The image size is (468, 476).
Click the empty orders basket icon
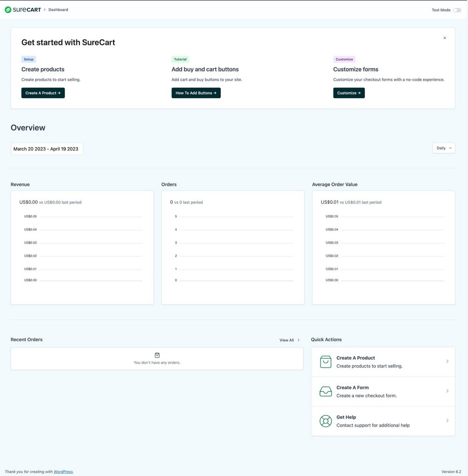coord(157,355)
